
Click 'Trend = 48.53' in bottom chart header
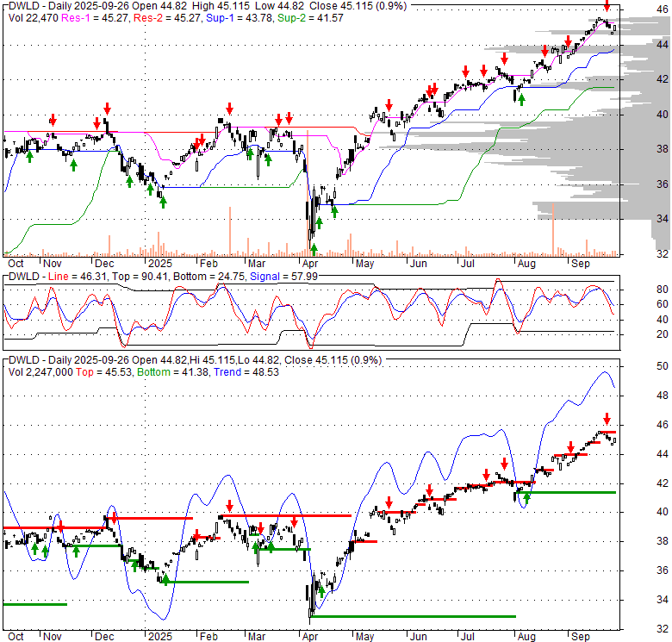click(246, 372)
